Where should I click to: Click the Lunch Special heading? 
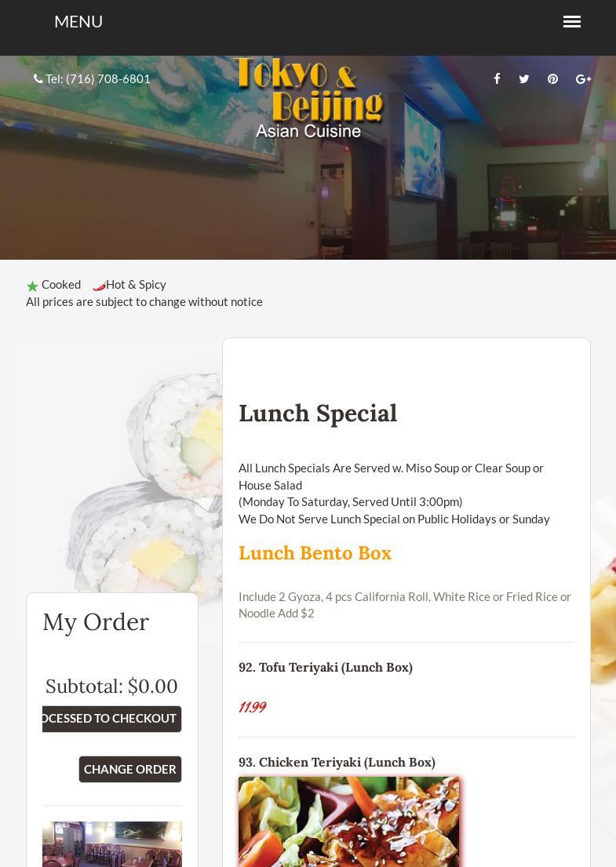tap(318, 413)
